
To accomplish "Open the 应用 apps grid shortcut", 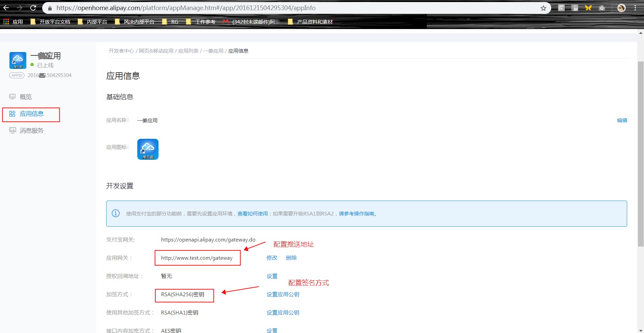I will pyautogui.click(x=13, y=22).
